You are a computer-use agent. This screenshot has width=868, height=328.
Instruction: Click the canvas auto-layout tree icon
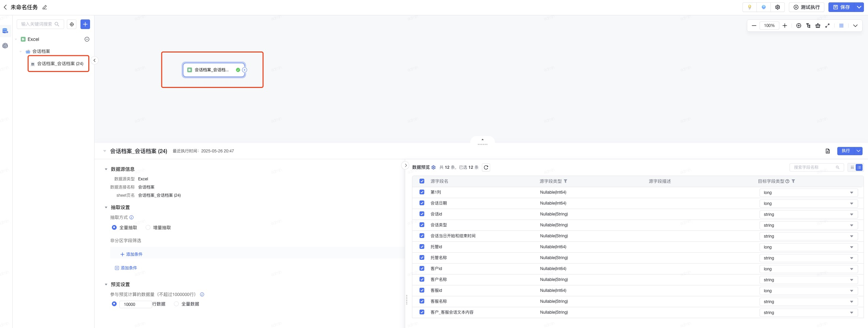(x=808, y=26)
